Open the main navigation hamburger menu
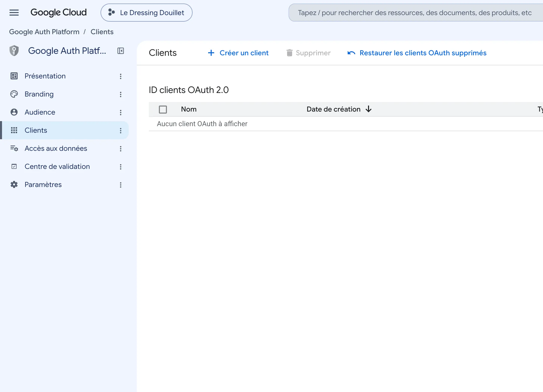Image resolution: width=543 pixels, height=392 pixels. pos(14,13)
